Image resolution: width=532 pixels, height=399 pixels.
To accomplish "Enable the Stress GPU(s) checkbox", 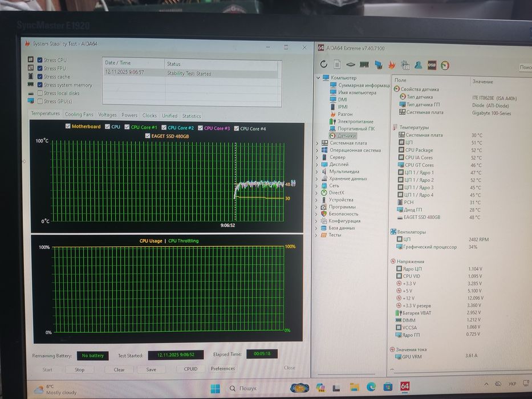I will (40, 101).
